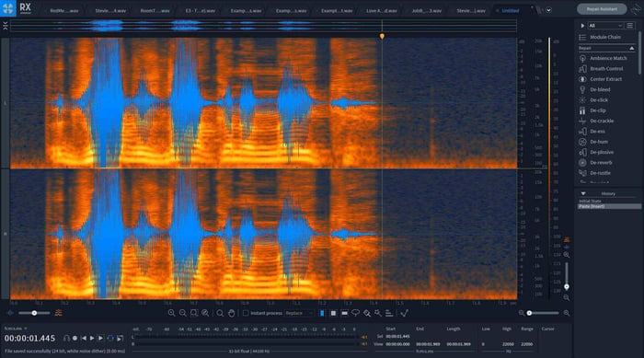Click the zoom-all-out toolbar icon
This screenshot has height=358, width=644.
pos(205,313)
